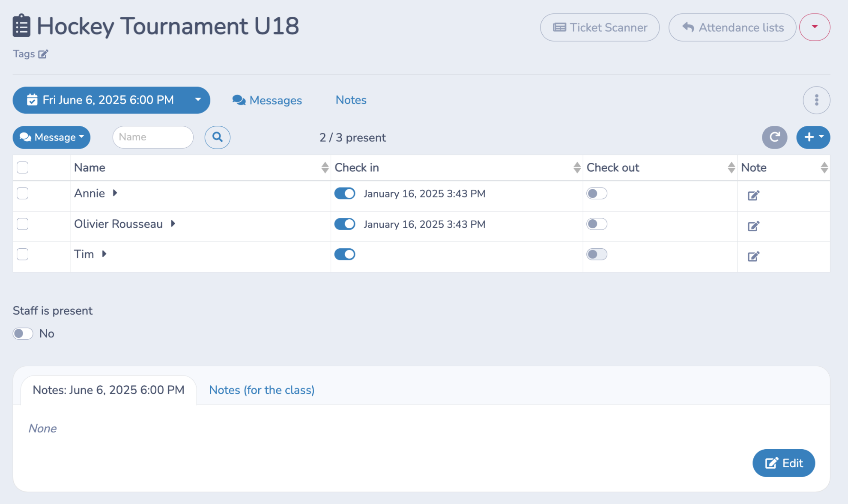The width and height of the screenshot is (848, 504).
Task: Go back to Attendance lists
Action: (x=732, y=27)
